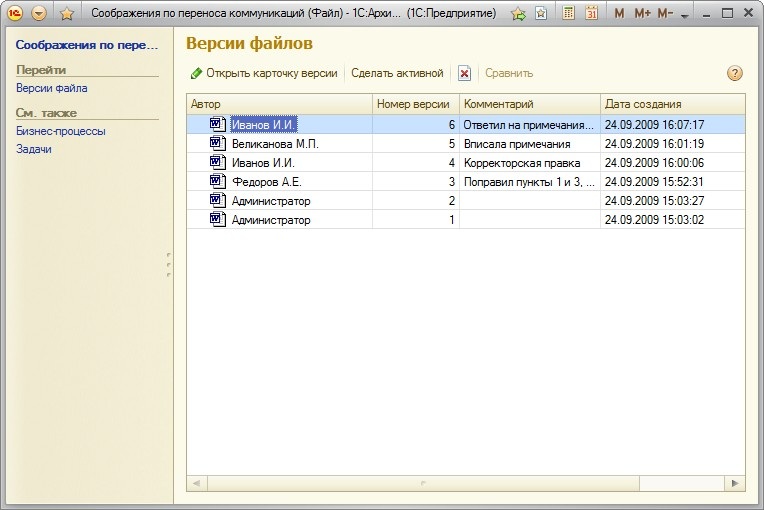Click the M memory button in title bar
This screenshot has height=510, width=764.
pyautogui.click(x=619, y=14)
